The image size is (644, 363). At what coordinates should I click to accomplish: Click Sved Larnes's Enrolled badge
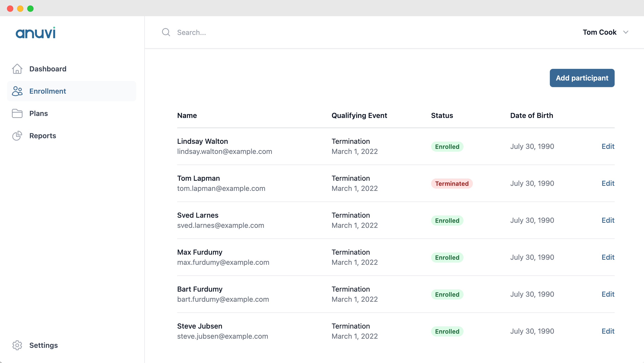tap(447, 220)
